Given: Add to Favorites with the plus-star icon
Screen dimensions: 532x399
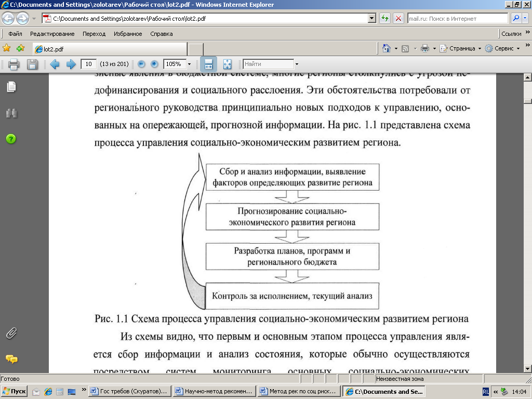Looking at the screenshot, I should click(20, 48).
